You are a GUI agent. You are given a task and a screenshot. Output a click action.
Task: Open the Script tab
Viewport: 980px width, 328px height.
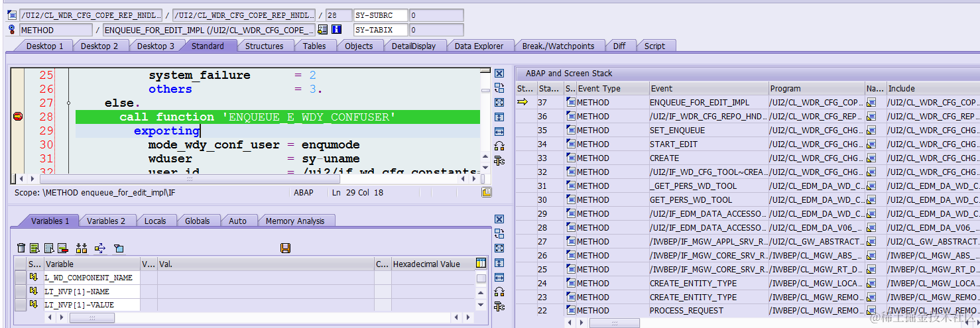pos(654,46)
